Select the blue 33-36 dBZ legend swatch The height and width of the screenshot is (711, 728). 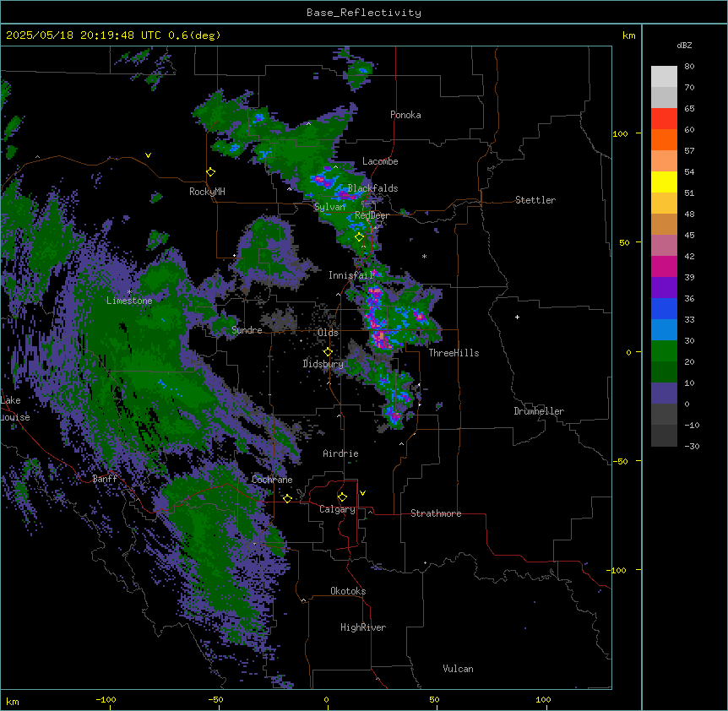click(664, 308)
